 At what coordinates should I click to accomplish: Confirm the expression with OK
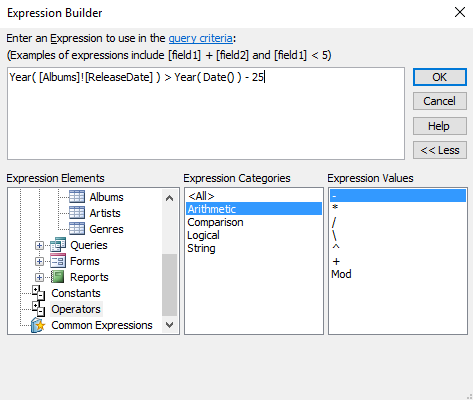coord(440,77)
